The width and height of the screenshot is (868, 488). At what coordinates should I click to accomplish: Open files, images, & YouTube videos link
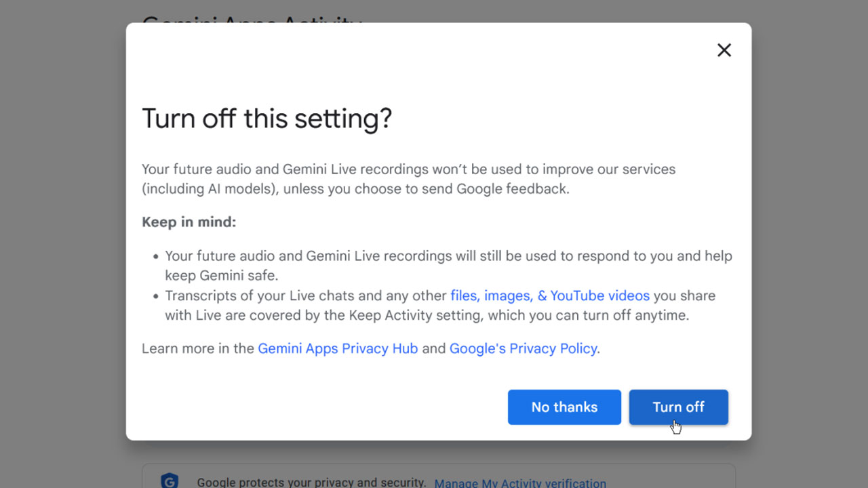click(x=550, y=296)
